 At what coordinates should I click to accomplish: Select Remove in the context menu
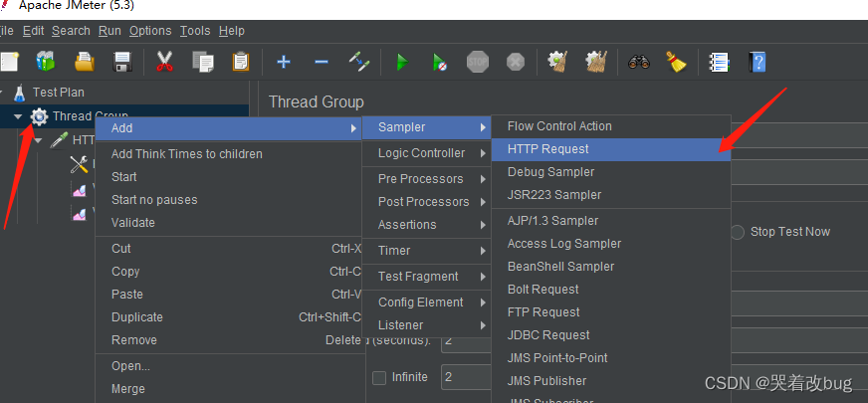229,340
